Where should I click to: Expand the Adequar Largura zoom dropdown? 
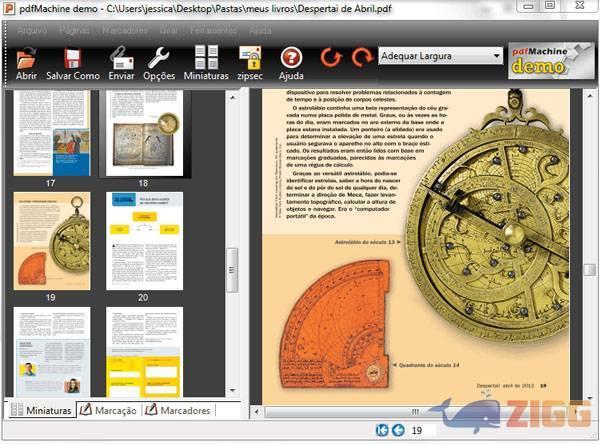point(496,57)
